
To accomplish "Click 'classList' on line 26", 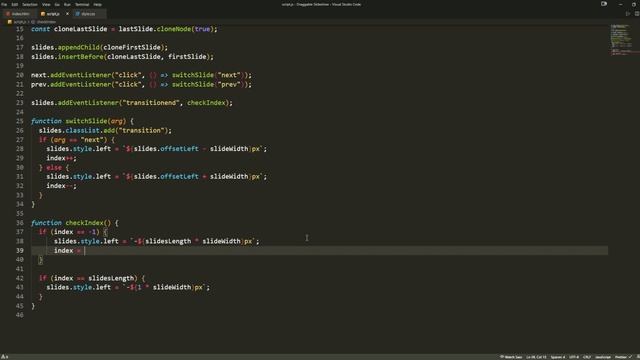I will (82, 131).
